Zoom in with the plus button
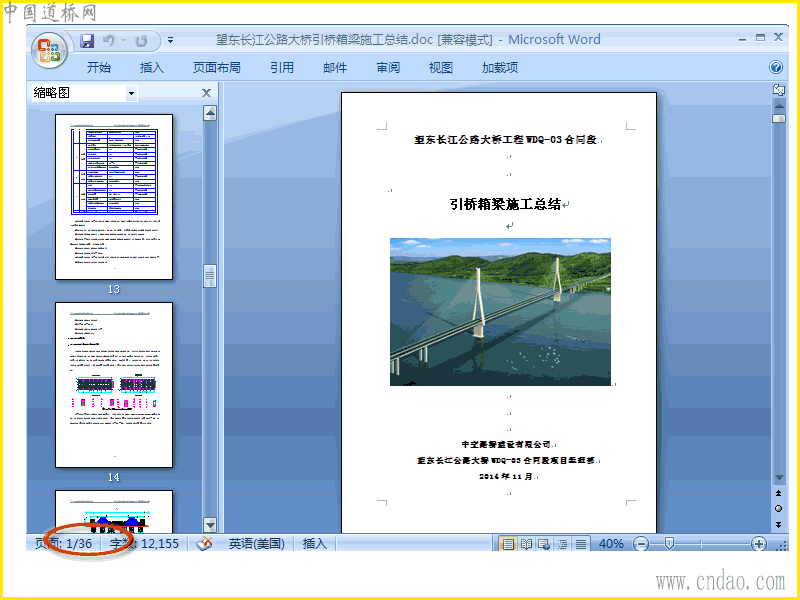This screenshot has width=800, height=600. (759, 544)
